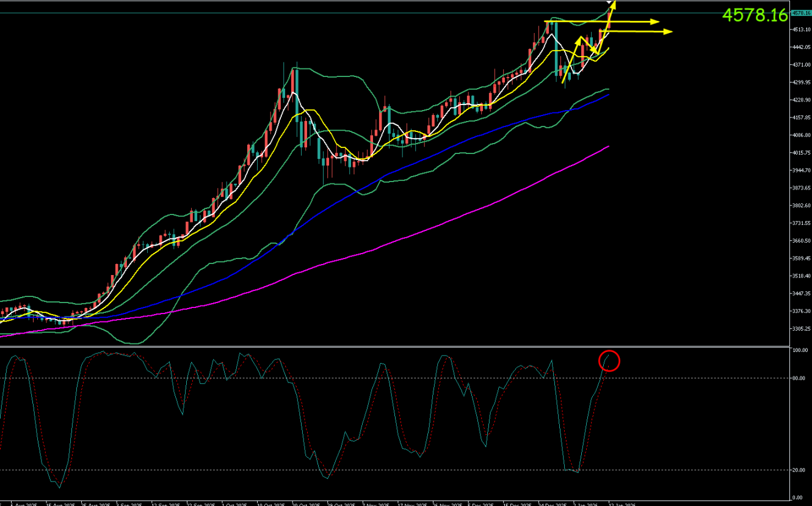
Task: Select the upper yellow horizontal arrow's arrowhead
Action: click(x=656, y=22)
